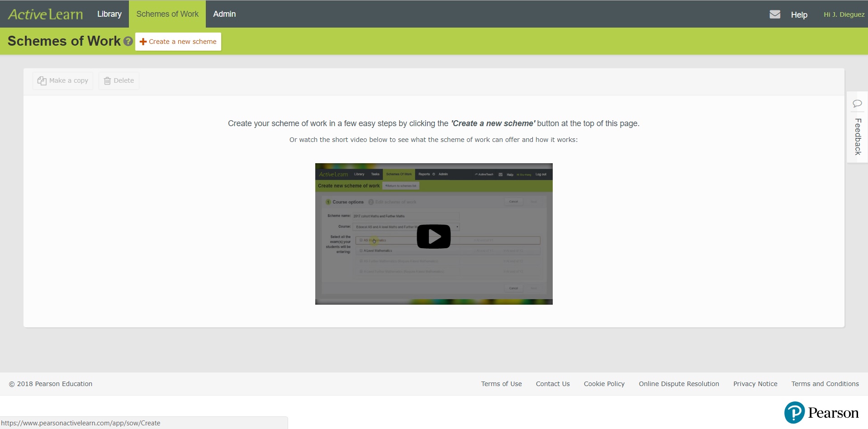Open Online Dispute Resolution link
The height and width of the screenshot is (429, 868).
point(678,384)
